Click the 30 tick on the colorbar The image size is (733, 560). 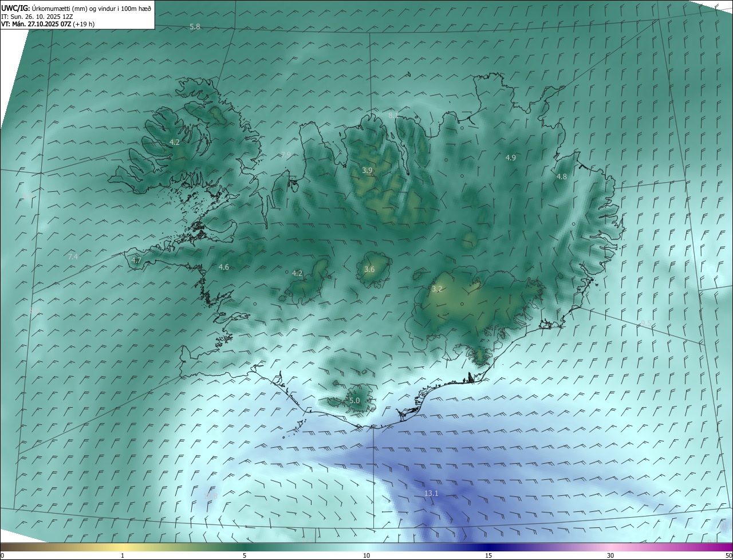pyautogui.click(x=610, y=555)
